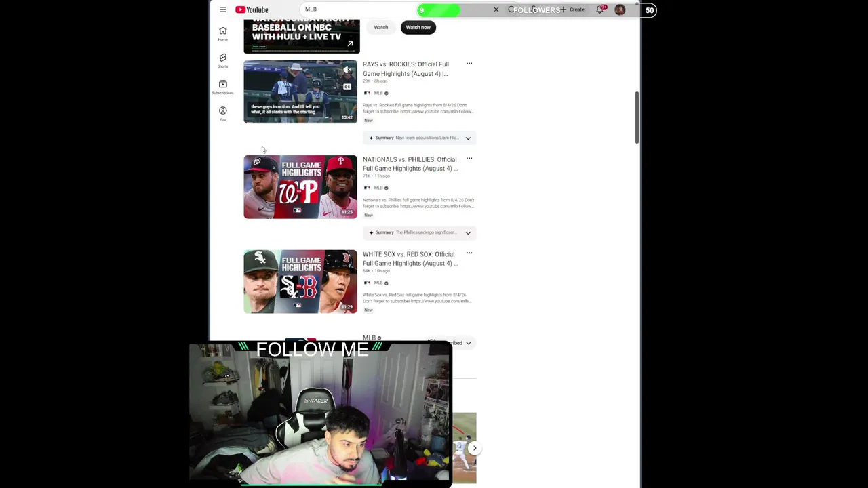This screenshot has height=488, width=868.
Task: Click the Rays vs. Rockies description text
Action: 418,108
